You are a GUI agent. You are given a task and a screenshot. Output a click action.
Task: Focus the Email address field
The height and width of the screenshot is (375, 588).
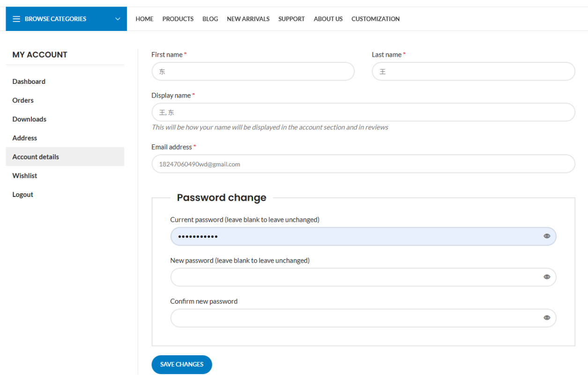tap(363, 164)
